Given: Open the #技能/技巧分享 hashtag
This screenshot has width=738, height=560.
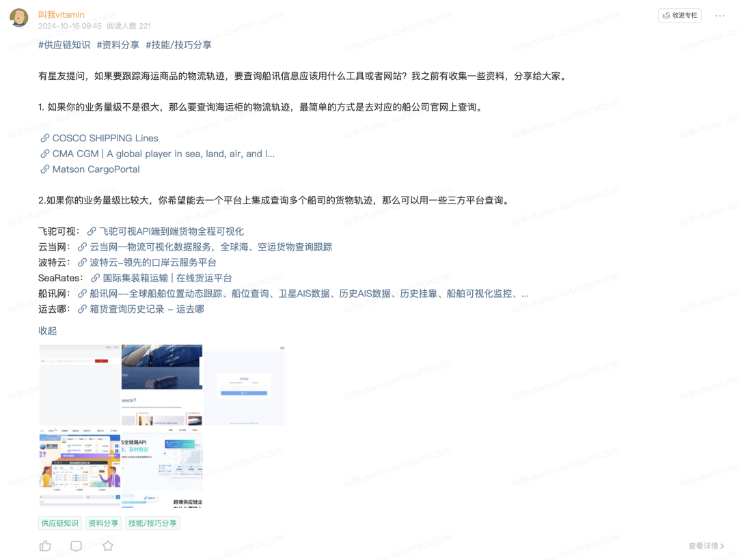Looking at the screenshot, I should pos(178,44).
